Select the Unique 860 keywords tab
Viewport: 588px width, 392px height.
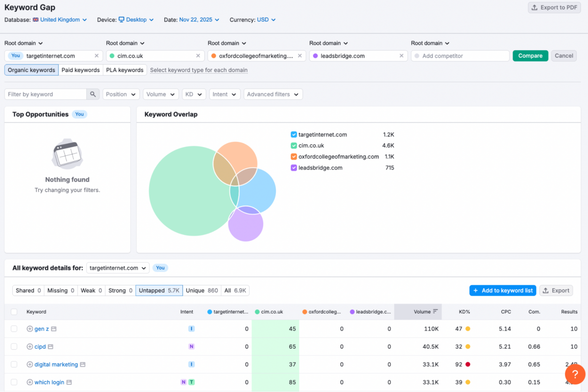tap(202, 291)
